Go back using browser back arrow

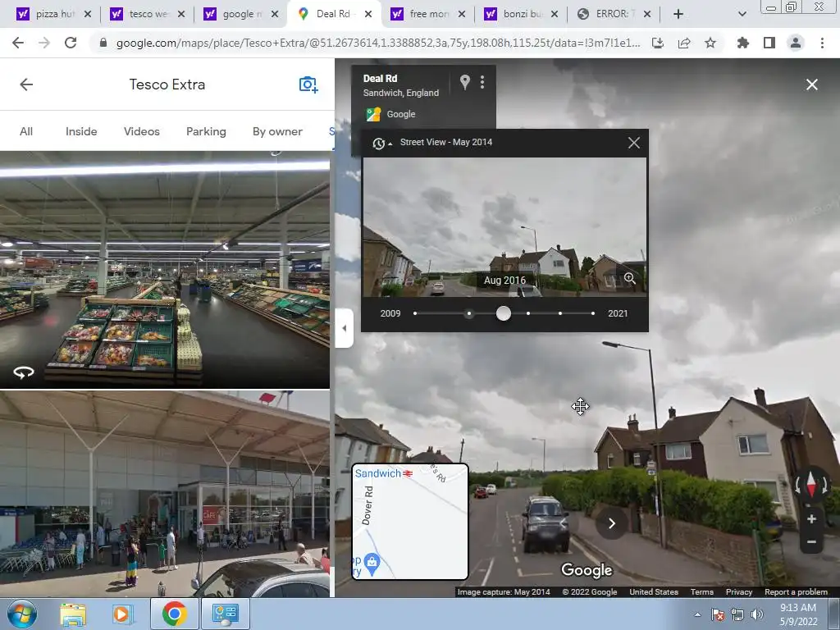pyautogui.click(x=18, y=43)
